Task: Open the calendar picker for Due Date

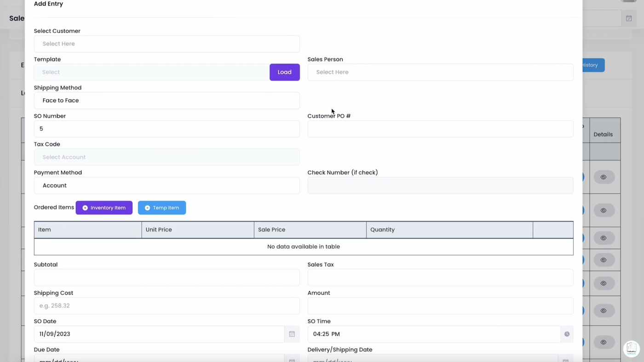Action: click(x=292, y=360)
